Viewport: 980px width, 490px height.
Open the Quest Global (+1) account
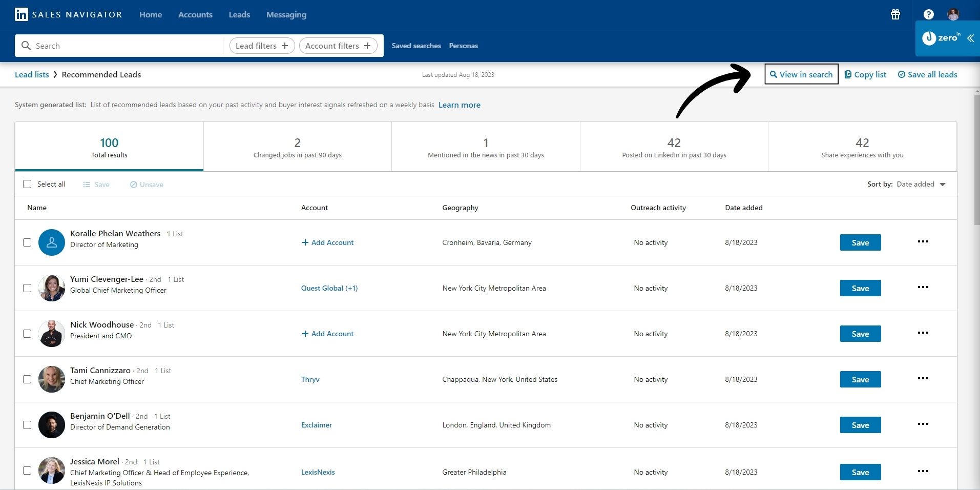tap(329, 288)
